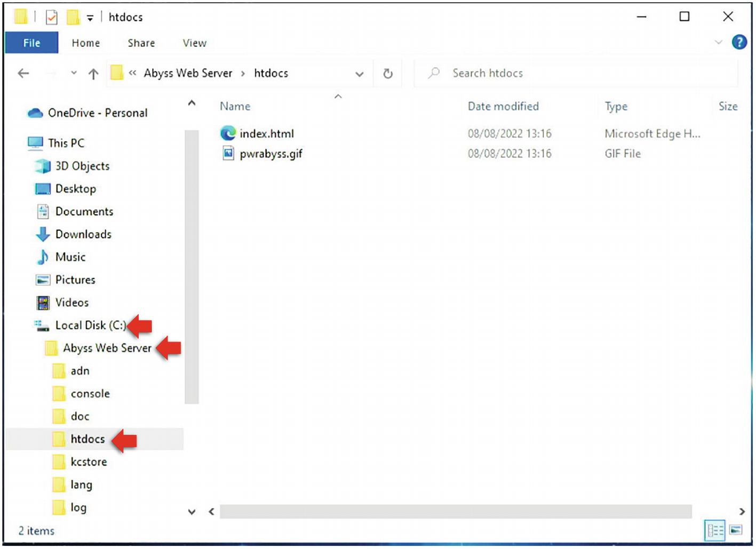The height and width of the screenshot is (549, 756).
Task: Open the File menu tab
Action: 31,43
